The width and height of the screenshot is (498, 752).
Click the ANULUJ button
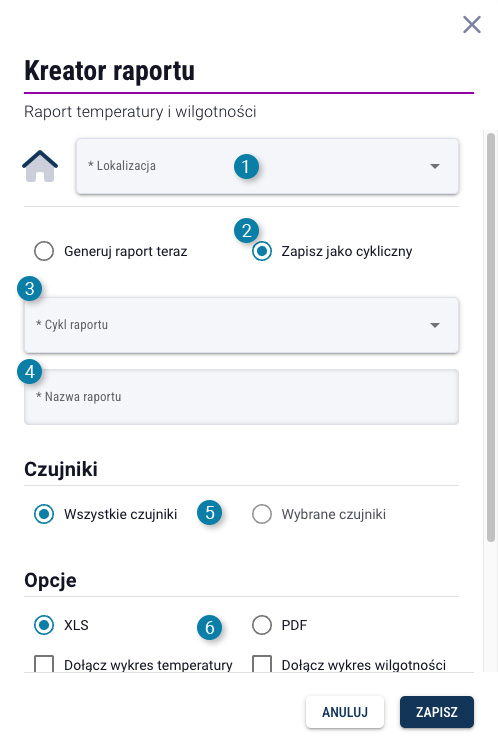(345, 712)
